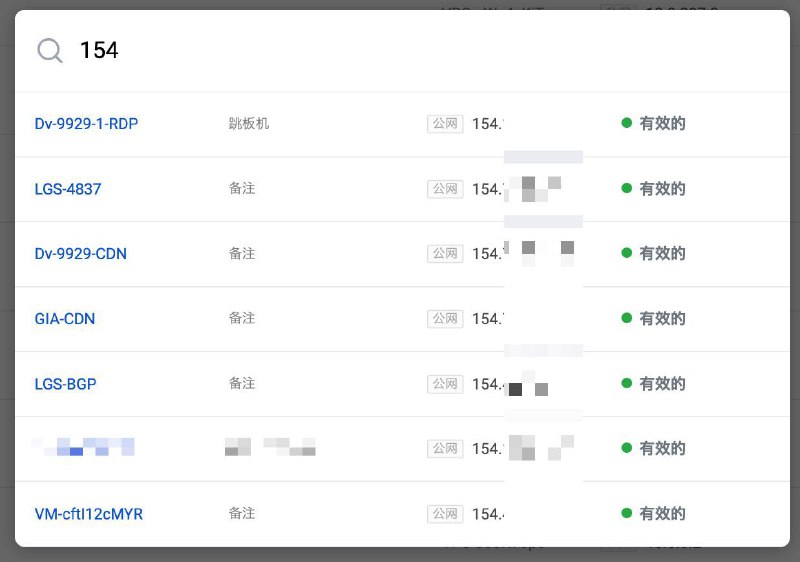The width and height of the screenshot is (800, 562).
Task: Click the 有效的 status in GIA-CDN row
Action: (662, 319)
